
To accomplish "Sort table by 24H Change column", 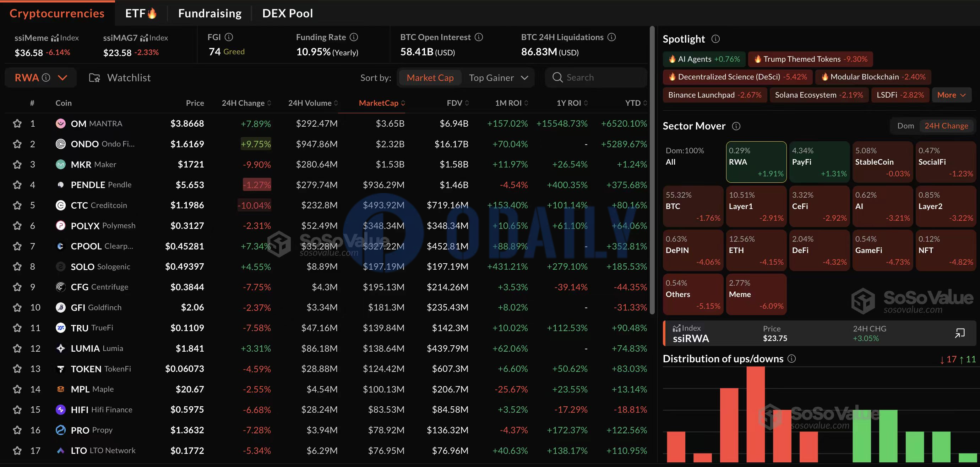I will (x=246, y=103).
